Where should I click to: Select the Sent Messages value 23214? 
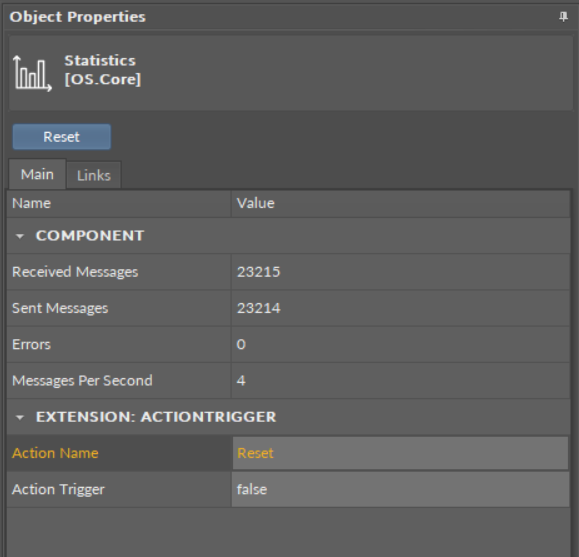pos(258,308)
